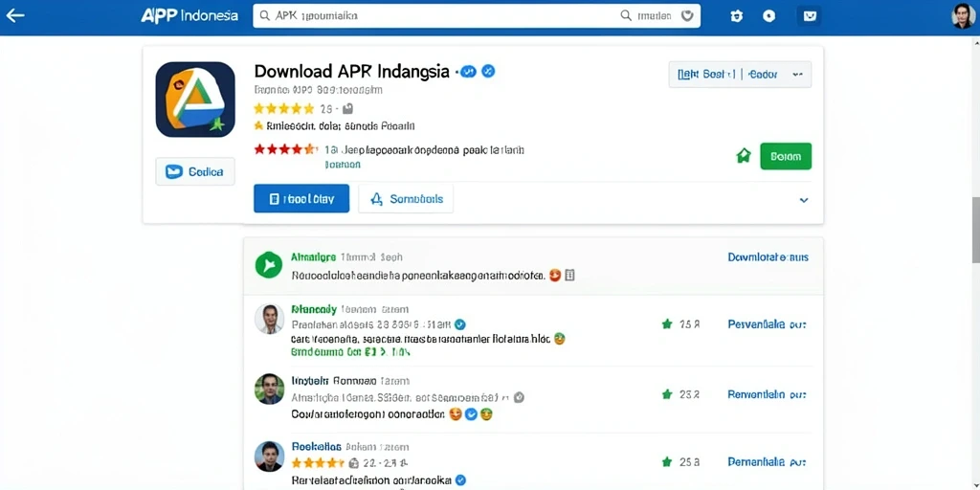This screenshot has width=980, height=490.
Task: Open the APP Indonesia logo link
Action: (189, 15)
